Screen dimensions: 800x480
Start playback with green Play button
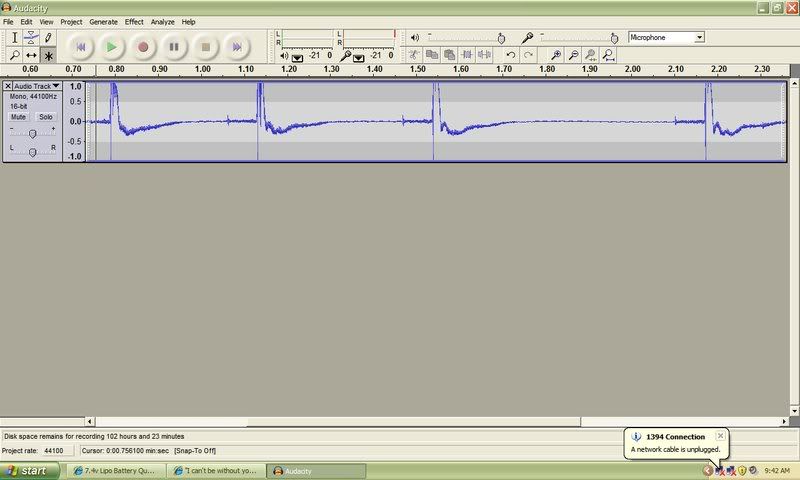(x=111, y=47)
